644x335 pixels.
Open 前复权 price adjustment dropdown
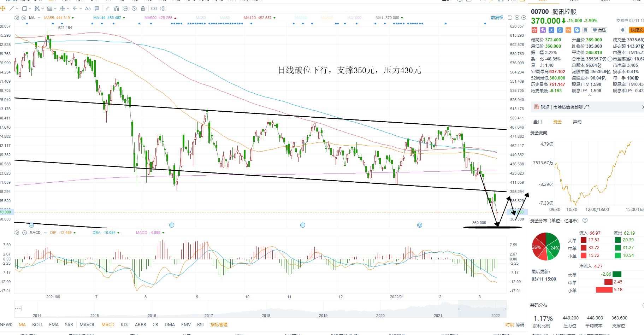pyautogui.click(x=497, y=18)
